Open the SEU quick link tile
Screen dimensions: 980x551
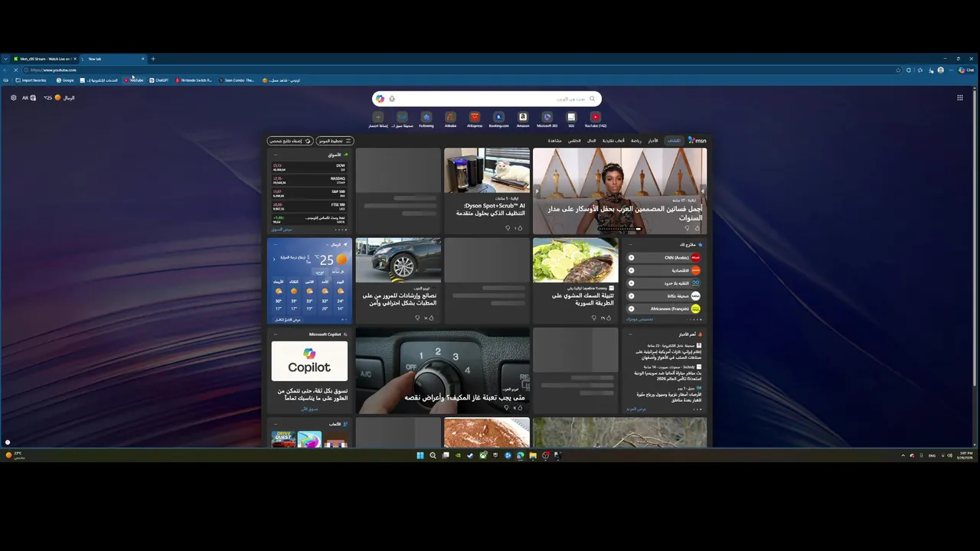[x=571, y=119]
